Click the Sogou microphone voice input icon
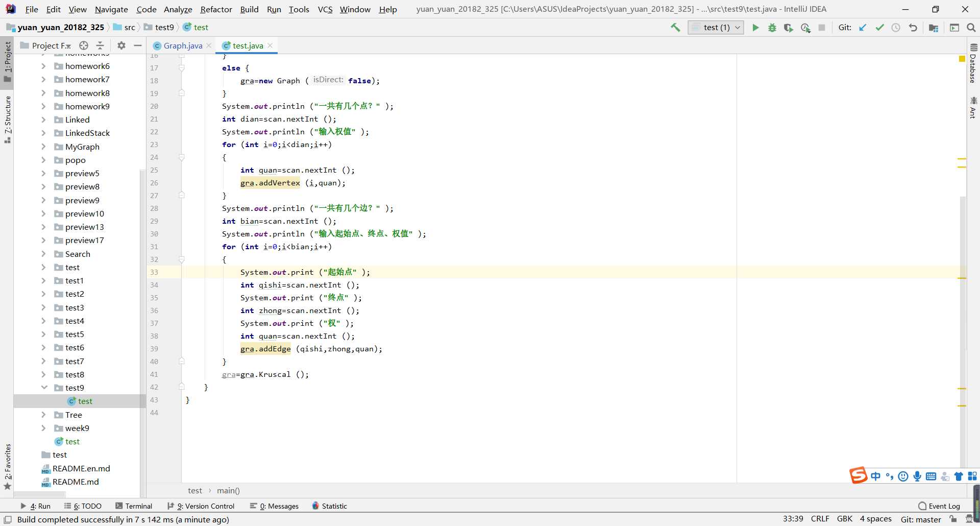Image resolution: width=980 pixels, height=526 pixels. [917, 476]
